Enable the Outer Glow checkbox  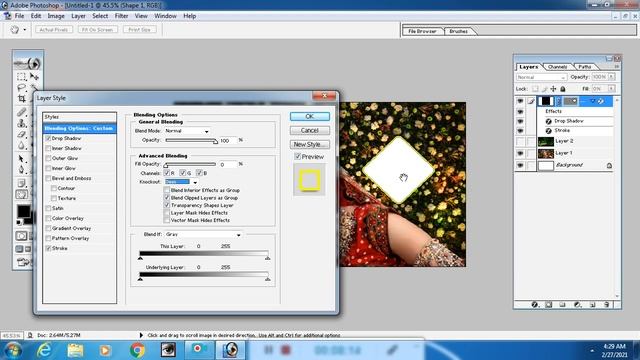click(48, 158)
